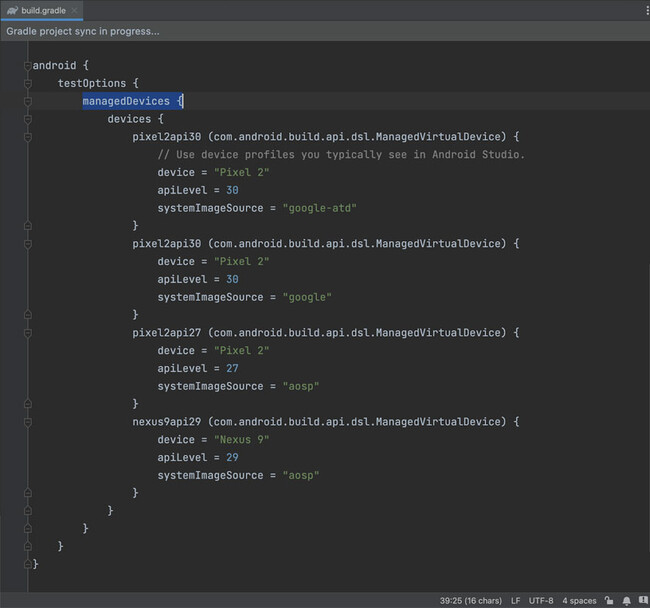Click "aosp" value in the pixel2api27 block

tap(301, 386)
